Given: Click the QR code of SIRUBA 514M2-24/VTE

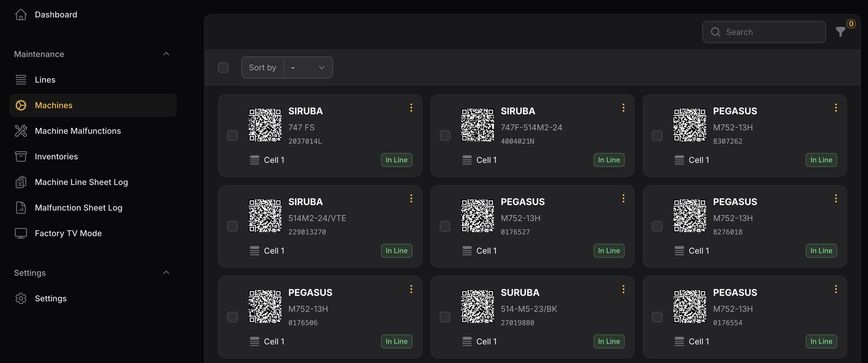Looking at the screenshot, I should coord(265,216).
